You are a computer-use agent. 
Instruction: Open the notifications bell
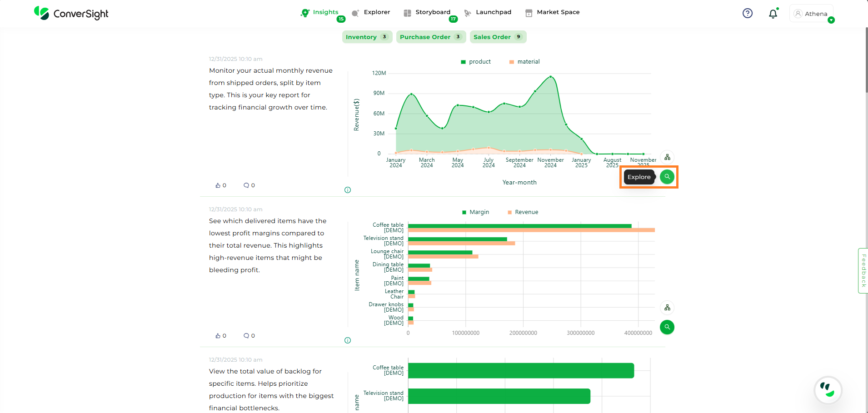tap(773, 14)
